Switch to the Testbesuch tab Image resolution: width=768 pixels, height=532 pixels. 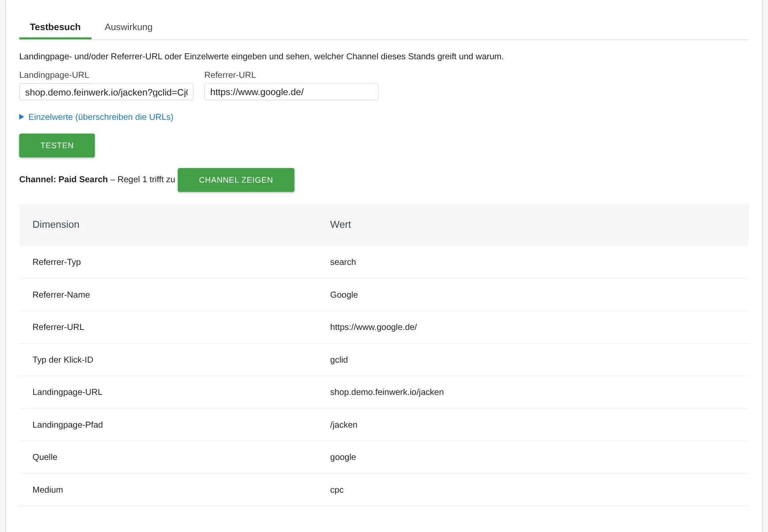55,27
